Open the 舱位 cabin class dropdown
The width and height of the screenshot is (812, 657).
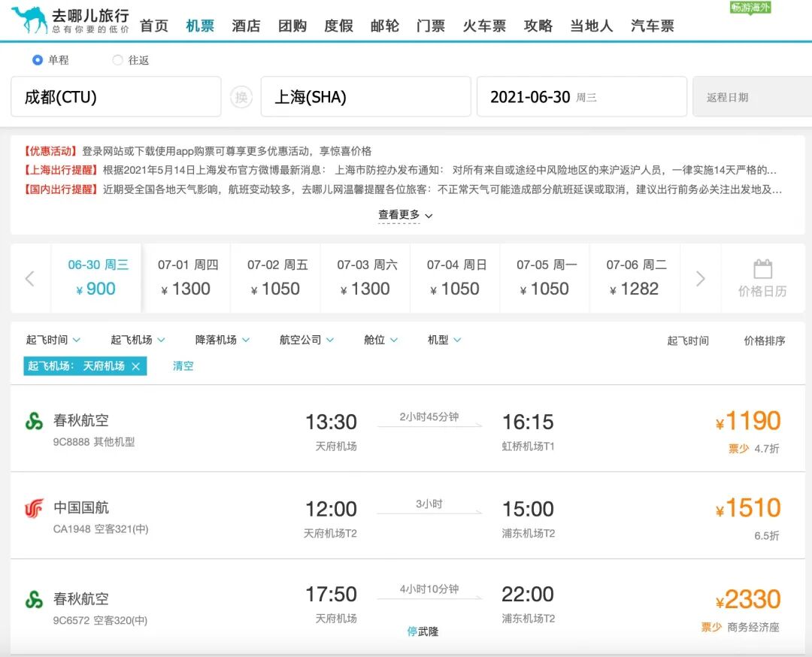click(380, 339)
